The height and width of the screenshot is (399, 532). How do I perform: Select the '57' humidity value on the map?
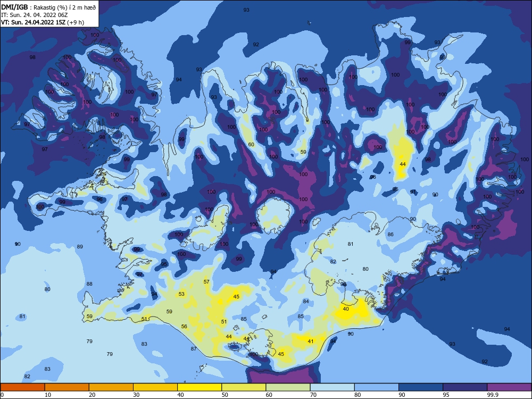click(x=206, y=282)
